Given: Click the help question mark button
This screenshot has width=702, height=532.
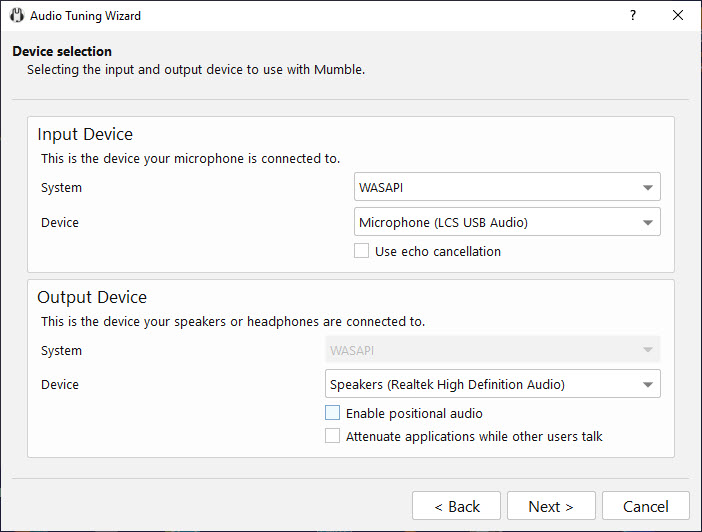Looking at the screenshot, I should (633, 15).
